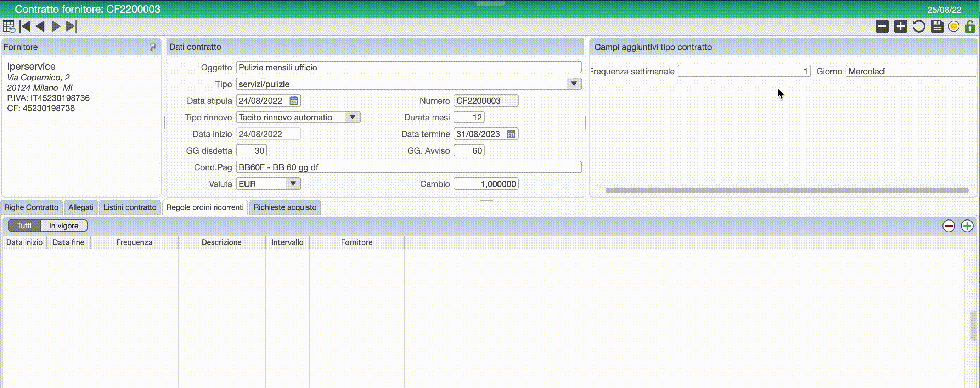
Task: Expand the Valuta dropdown
Action: coord(293,184)
